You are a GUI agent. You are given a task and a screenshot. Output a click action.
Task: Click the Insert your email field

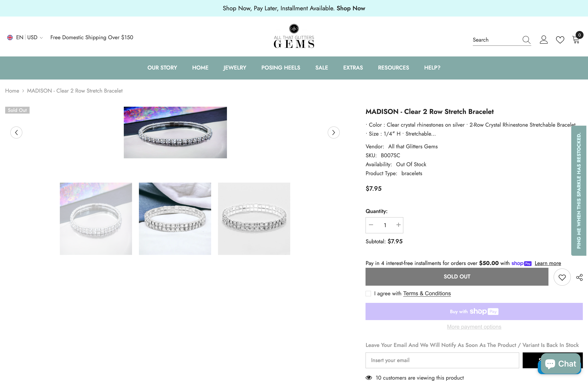[442, 360]
